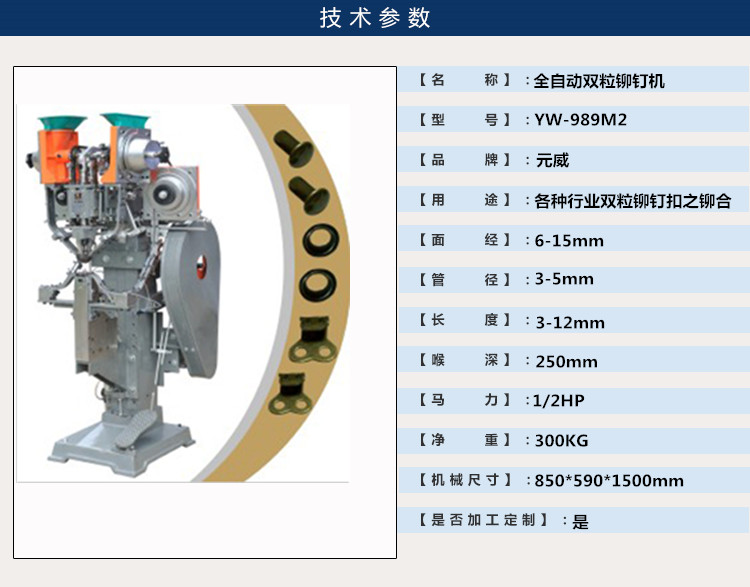Click the upper black eyelet ring sample
Image resolution: width=750 pixels, height=587 pixels.
tap(320, 241)
